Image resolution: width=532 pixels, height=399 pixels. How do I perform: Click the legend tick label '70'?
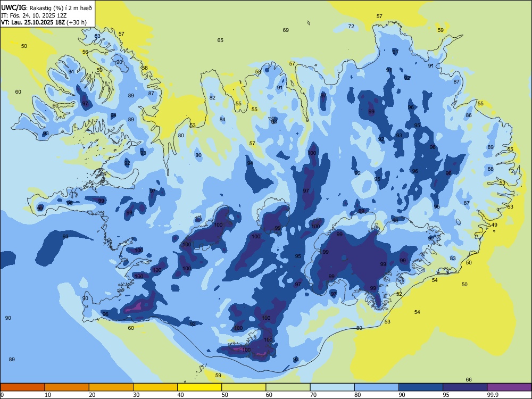[313, 395]
